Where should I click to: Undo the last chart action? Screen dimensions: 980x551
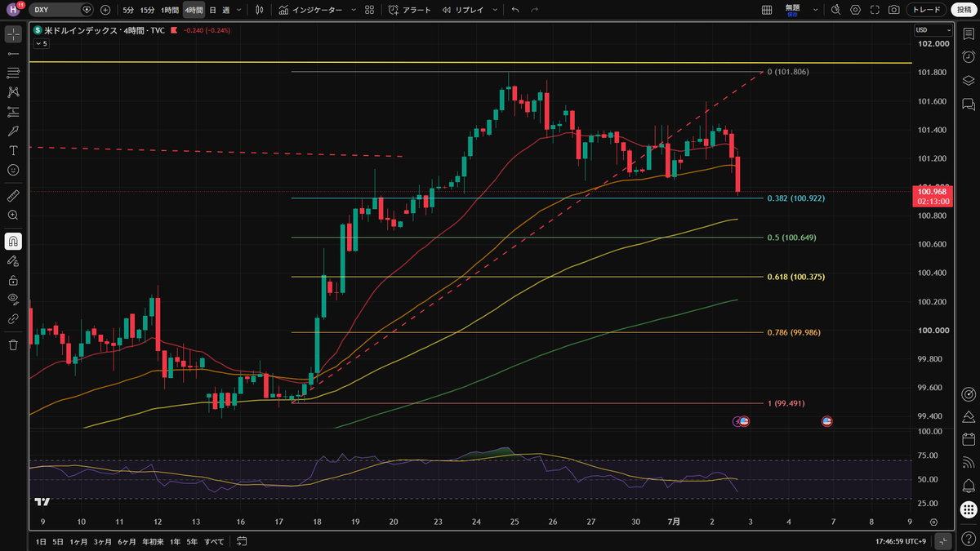[515, 10]
